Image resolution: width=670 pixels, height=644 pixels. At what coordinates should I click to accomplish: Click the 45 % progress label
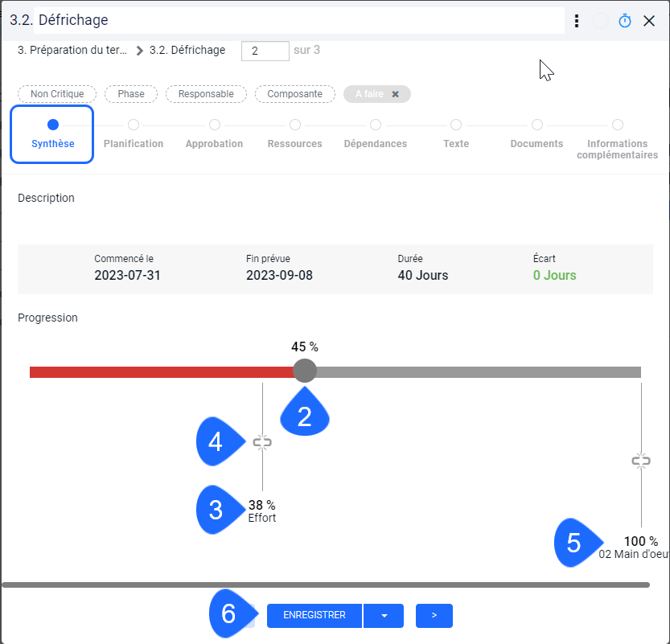tap(305, 347)
